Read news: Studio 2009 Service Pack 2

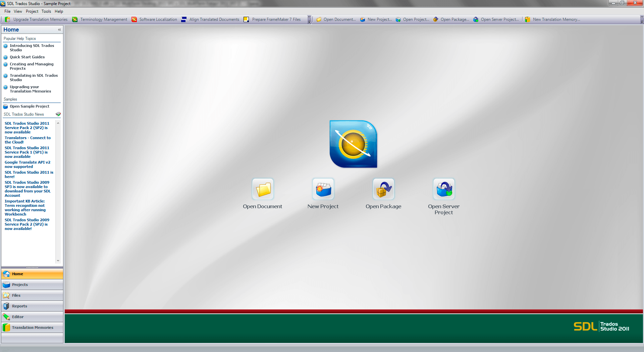click(27, 224)
